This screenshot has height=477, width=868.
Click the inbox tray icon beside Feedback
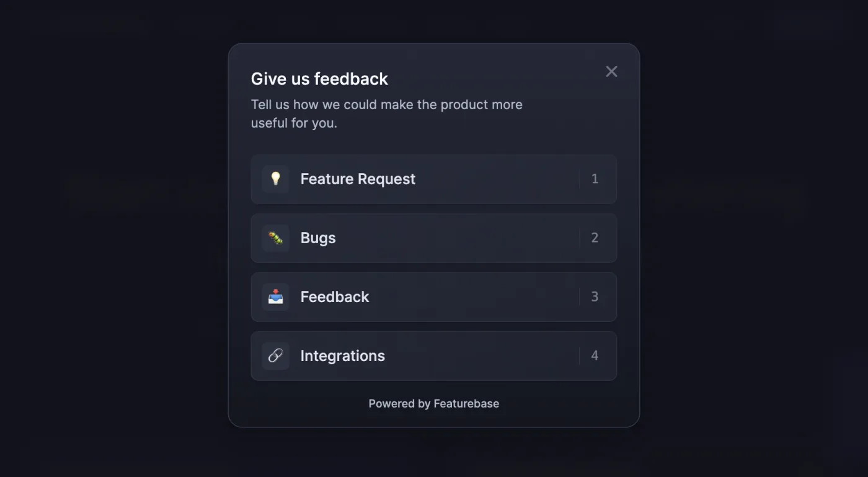[275, 296]
